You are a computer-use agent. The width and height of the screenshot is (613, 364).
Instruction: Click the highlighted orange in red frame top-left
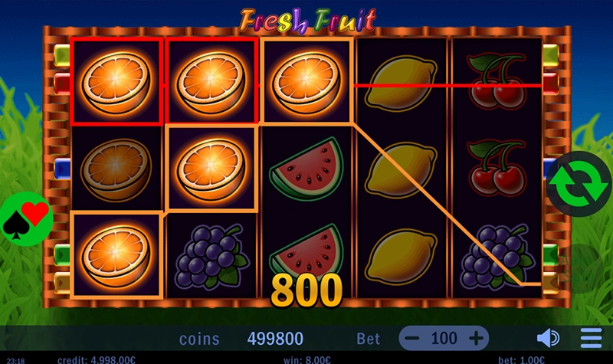point(116,82)
